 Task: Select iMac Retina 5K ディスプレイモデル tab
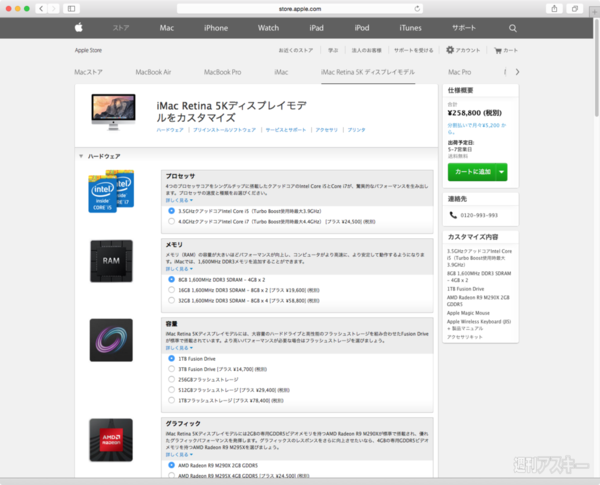(368, 72)
